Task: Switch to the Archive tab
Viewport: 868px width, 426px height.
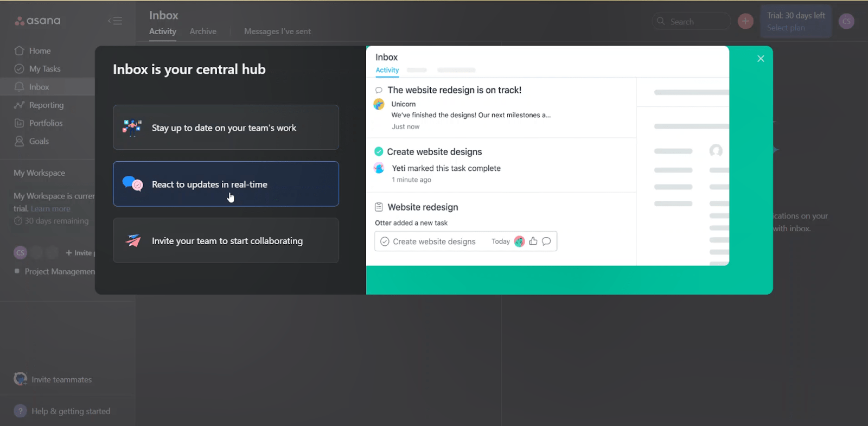Action: (x=203, y=31)
